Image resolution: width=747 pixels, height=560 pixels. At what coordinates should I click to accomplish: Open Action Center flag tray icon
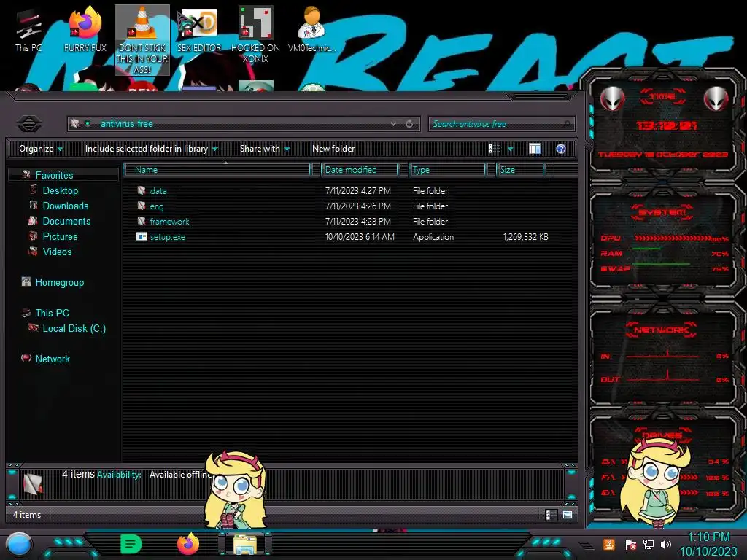[x=630, y=544]
